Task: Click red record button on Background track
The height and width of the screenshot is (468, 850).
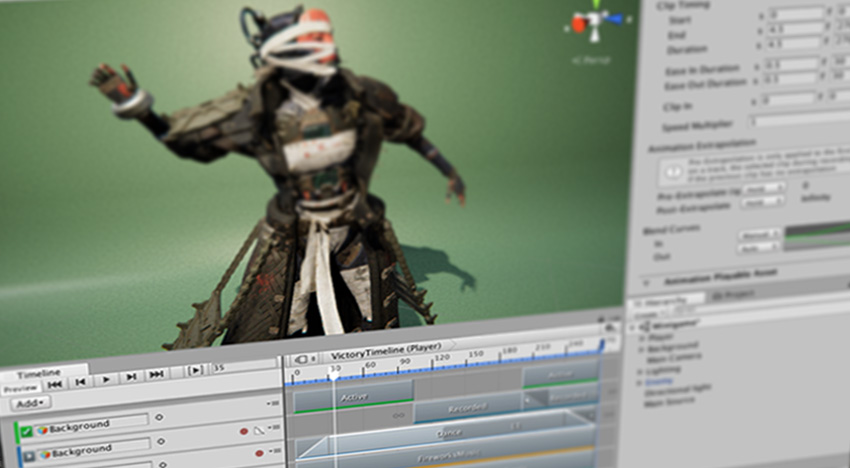Action: tap(243, 431)
